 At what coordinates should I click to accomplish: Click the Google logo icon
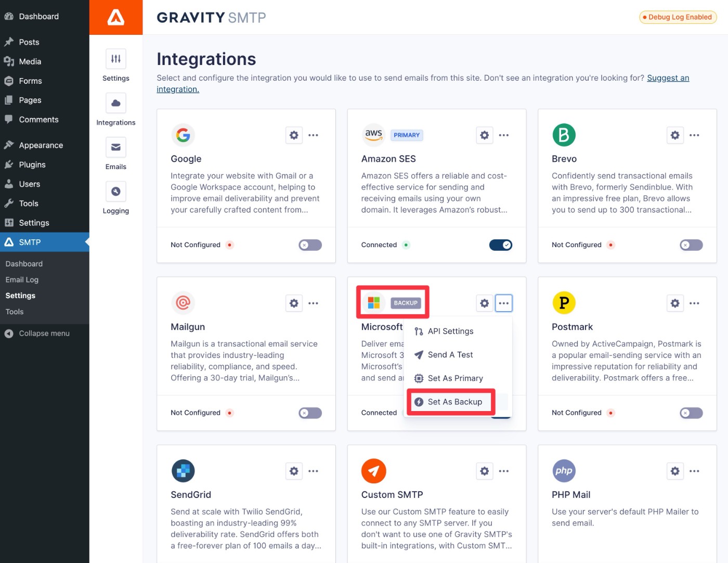[x=183, y=135]
